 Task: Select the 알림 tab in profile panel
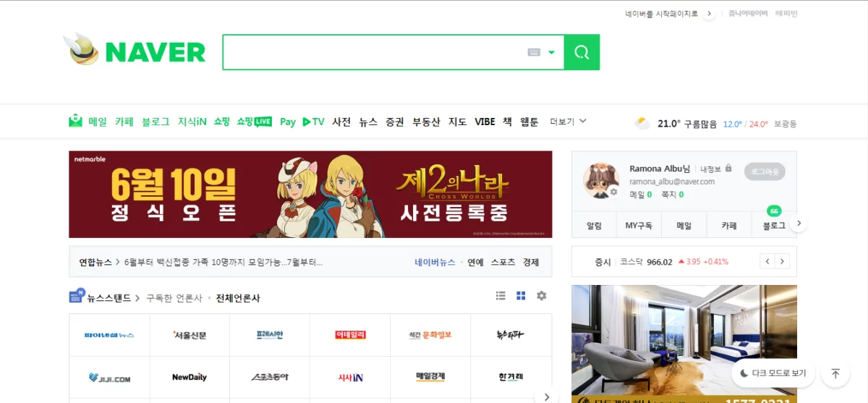(x=594, y=226)
